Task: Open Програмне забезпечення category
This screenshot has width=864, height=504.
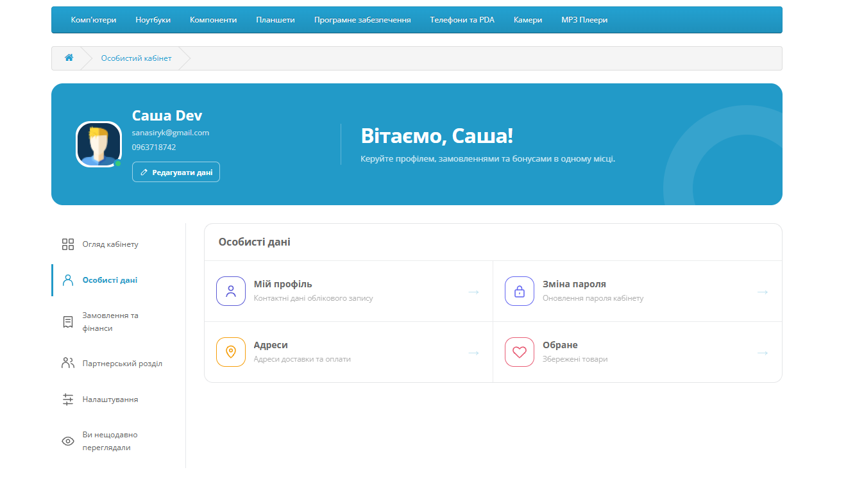Action: click(x=362, y=20)
